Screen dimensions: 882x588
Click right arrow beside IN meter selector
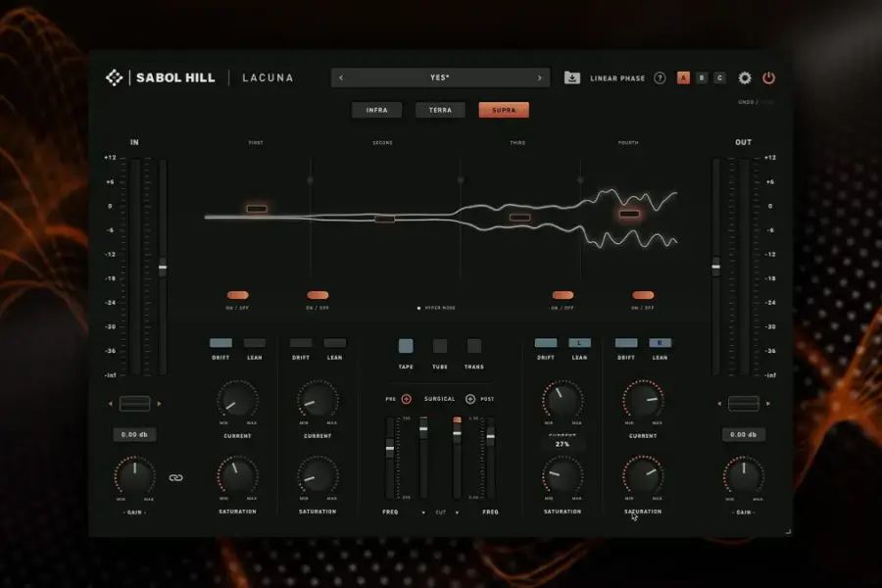[x=159, y=404]
